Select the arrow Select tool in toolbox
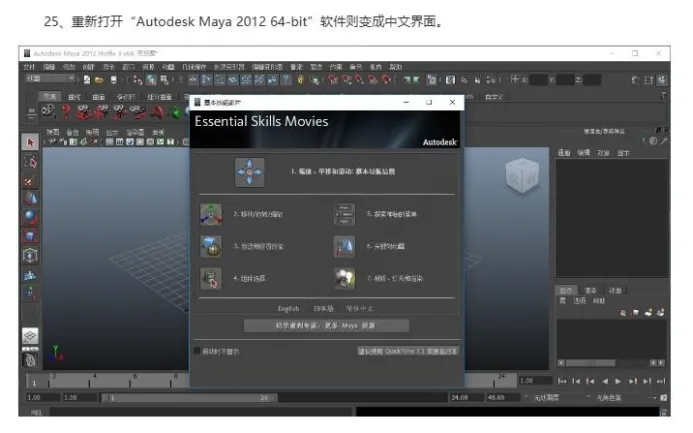693x433 pixels. pos(30,142)
